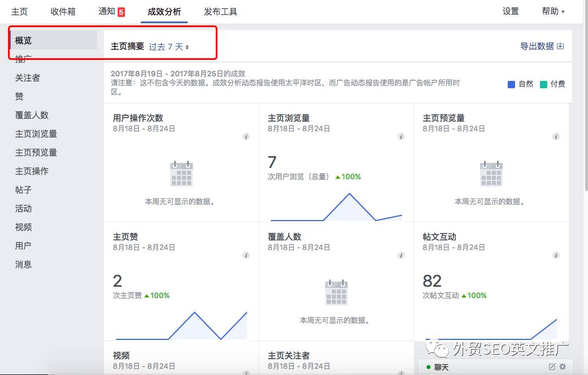
Task: Open chat settings gear icon
Action: 563,367
